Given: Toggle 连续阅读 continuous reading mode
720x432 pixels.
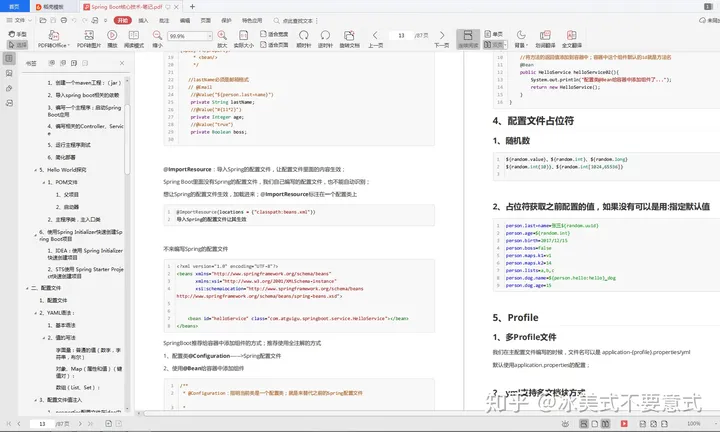Looking at the screenshot, I should point(468,39).
